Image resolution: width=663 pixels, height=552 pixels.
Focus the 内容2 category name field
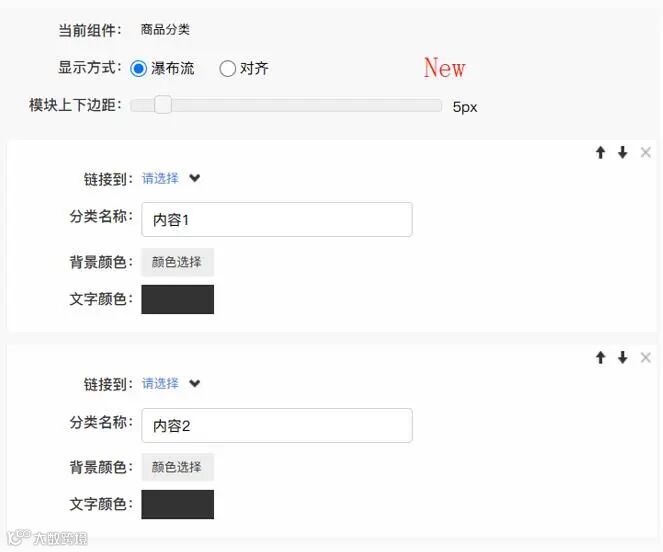click(277, 425)
